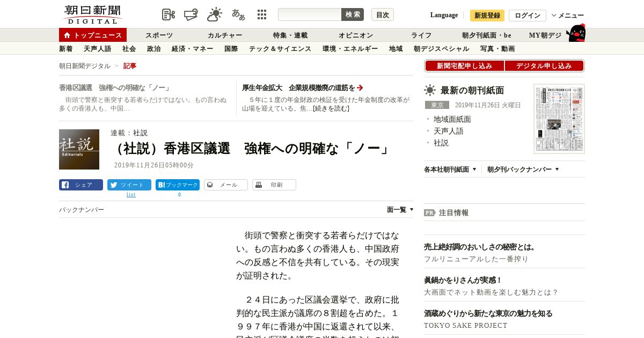The image size is (644, 338).
Task: Open the morning edition front page thumbnail
Action: (559, 119)
